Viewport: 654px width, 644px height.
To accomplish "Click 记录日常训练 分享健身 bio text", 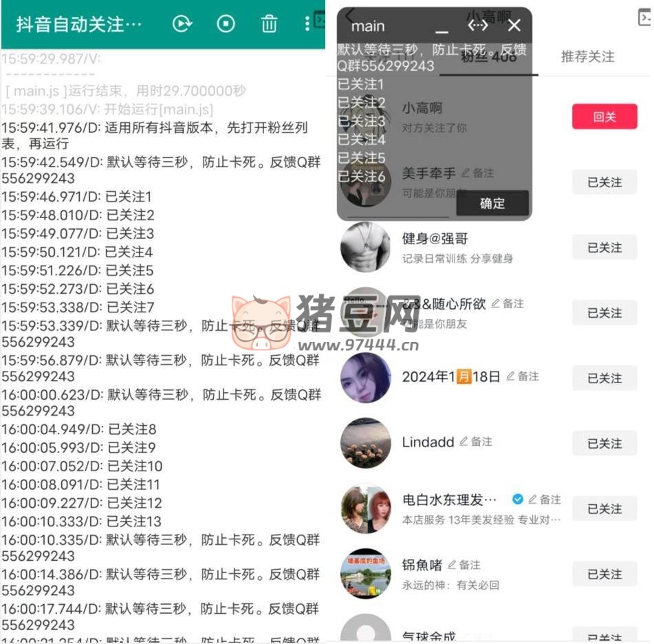I will 457,259.
